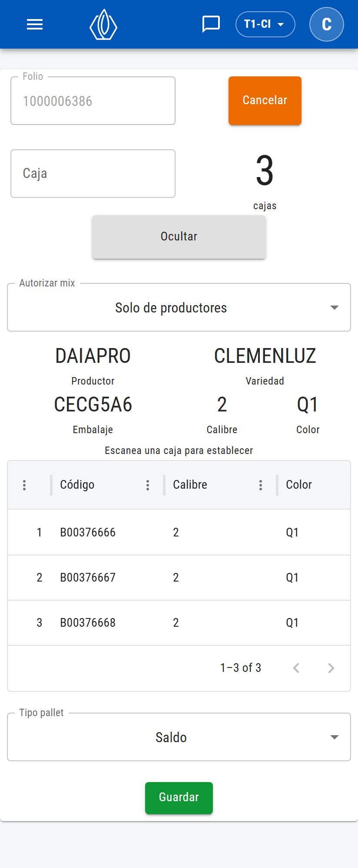Sort by the Código column header

[x=77, y=485]
